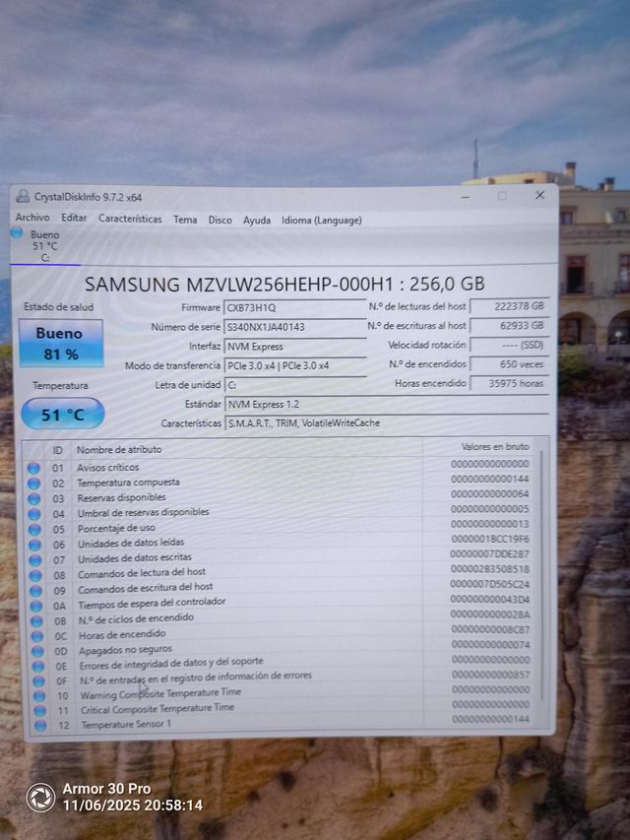Click the status circle for Apagados no seguros
The height and width of the screenshot is (840, 630).
(36, 651)
